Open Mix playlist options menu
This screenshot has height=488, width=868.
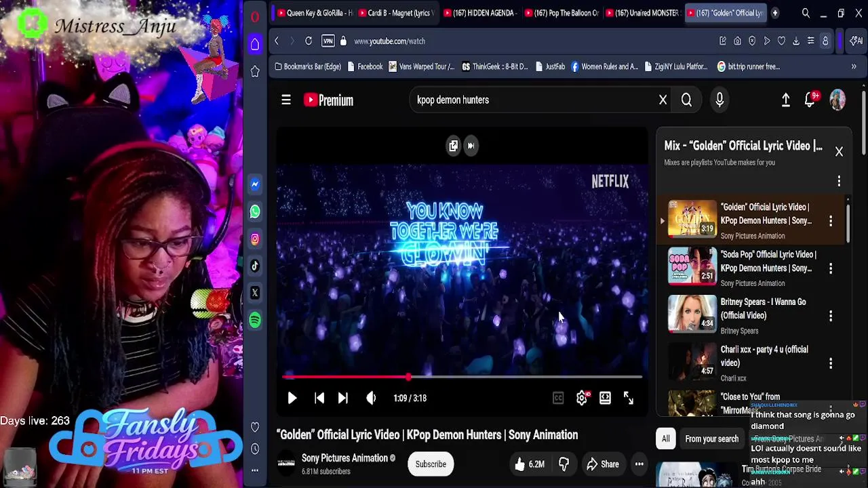pyautogui.click(x=839, y=182)
